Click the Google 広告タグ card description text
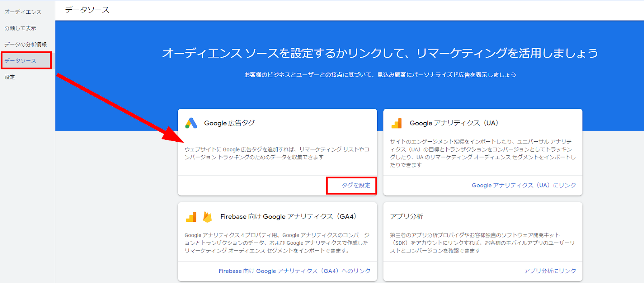 click(x=277, y=153)
